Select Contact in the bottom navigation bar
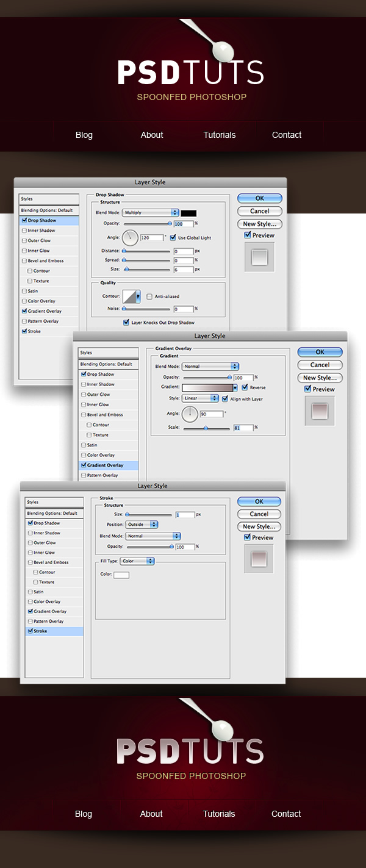The width and height of the screenshot is (366, 868). coord(286,814)
